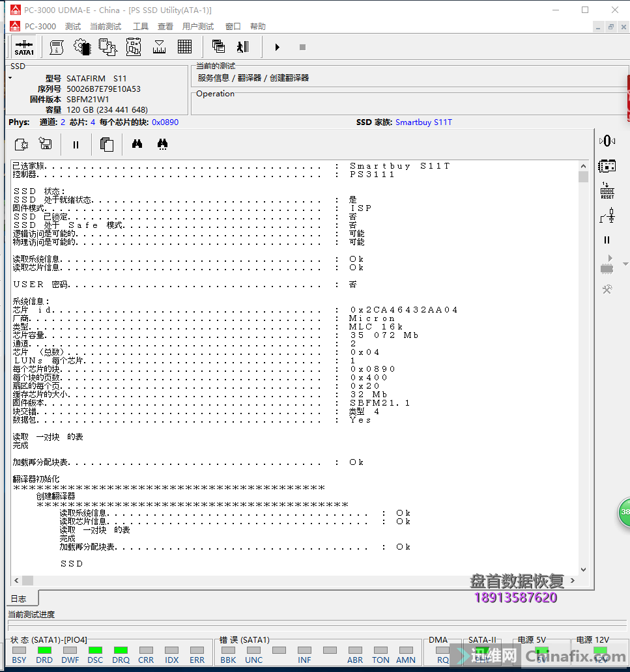Open the tools wrench icon on right sidebar
Viewport: 630px width, 672px height.
(x=607, y=290)
